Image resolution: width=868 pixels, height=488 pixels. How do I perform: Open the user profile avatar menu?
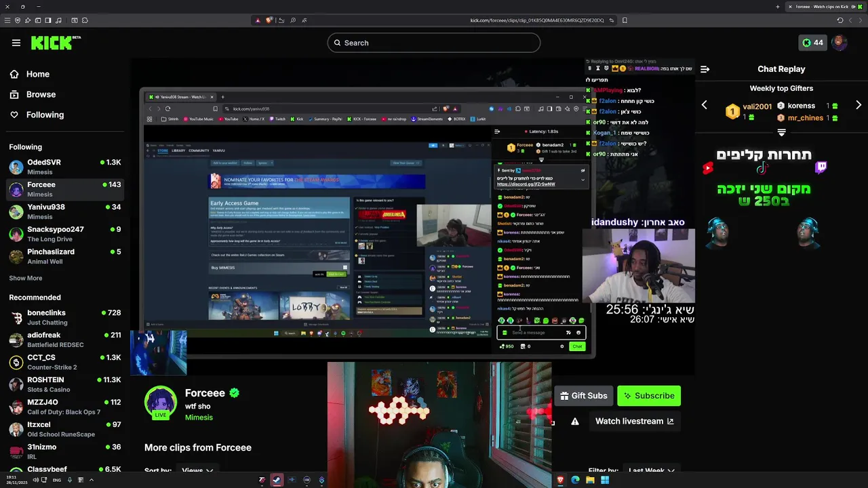[x=840, y=43]
